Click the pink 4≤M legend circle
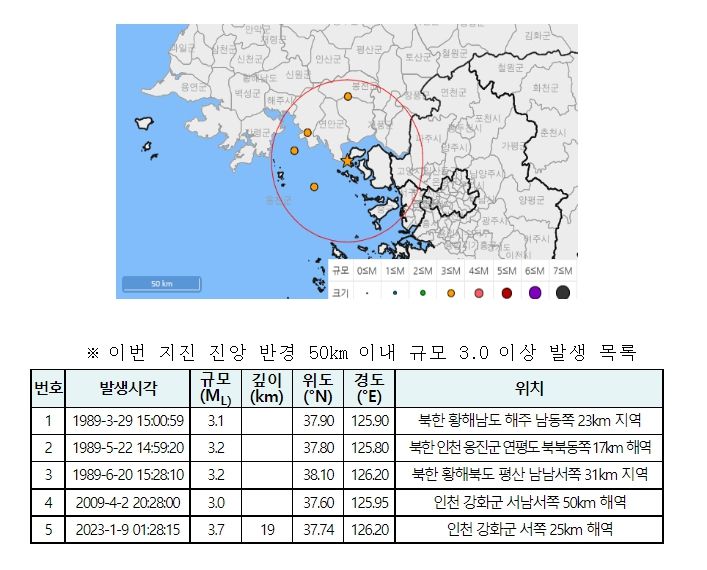 pos(479,292)
